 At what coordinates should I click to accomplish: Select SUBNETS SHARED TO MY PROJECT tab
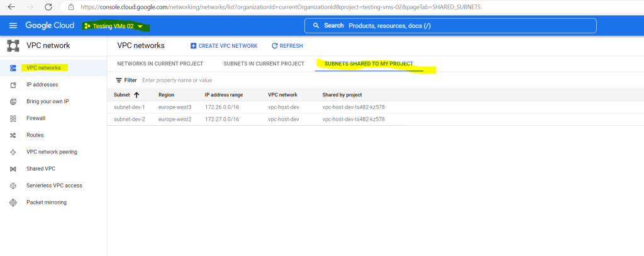pyautogui.click(x=369, y=64)
